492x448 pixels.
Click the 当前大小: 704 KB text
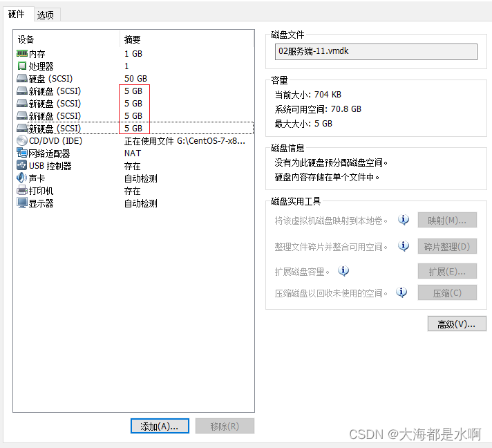point(308,95)
